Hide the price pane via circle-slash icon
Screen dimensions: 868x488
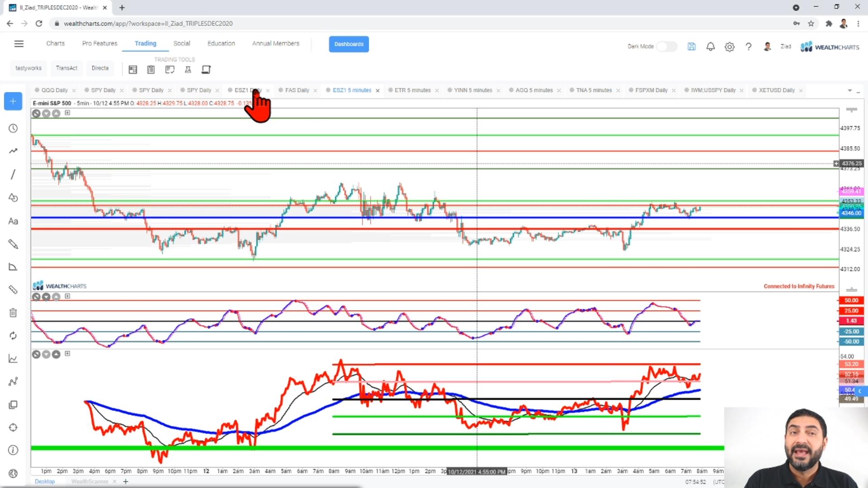[36, 113]
